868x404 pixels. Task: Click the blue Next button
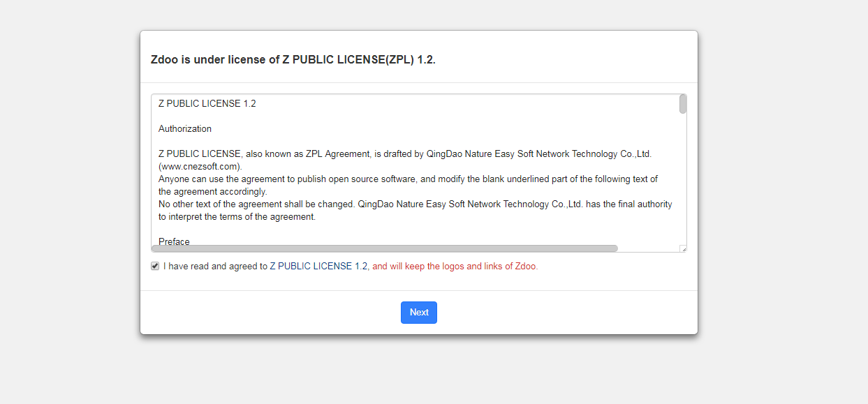click(419, 313)
